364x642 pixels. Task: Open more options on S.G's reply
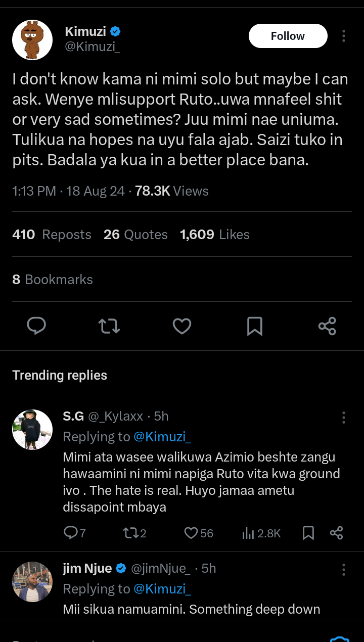(x=344, y=417)
